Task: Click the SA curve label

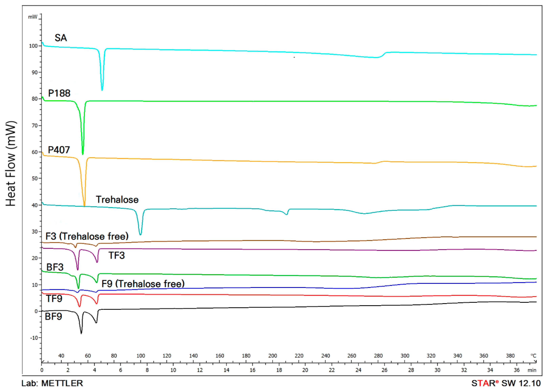Action: point(61,38)
